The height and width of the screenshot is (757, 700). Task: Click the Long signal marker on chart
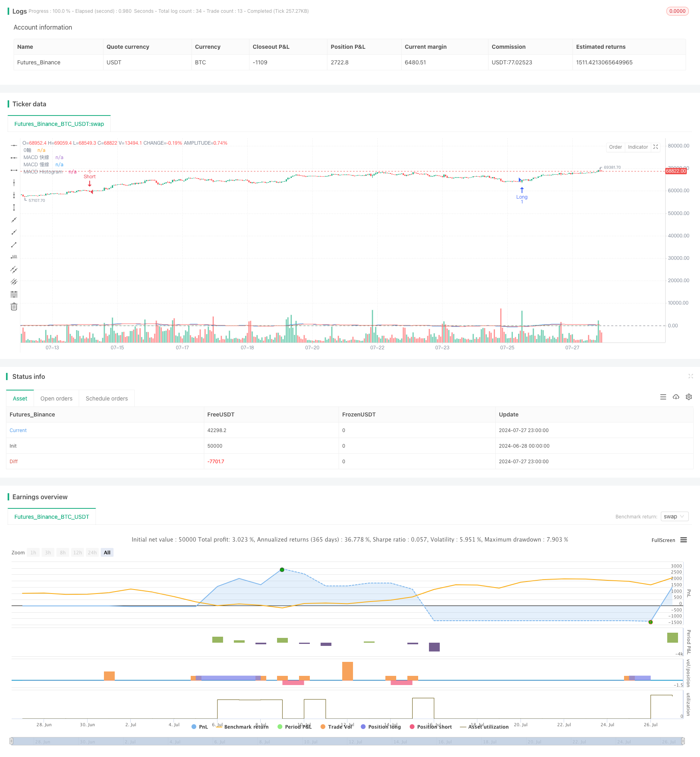pos(522,195)
